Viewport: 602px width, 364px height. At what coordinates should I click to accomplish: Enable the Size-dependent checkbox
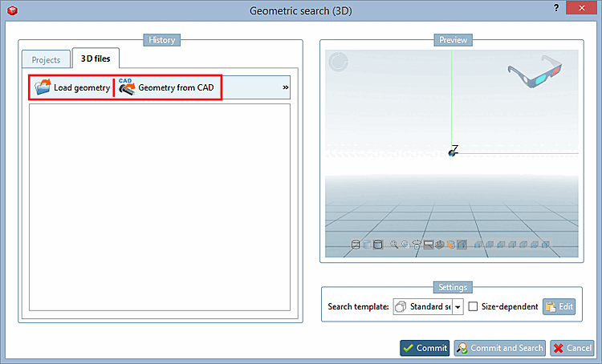473,306
